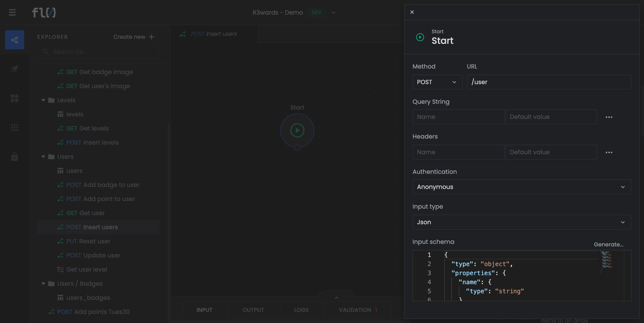Click Generate... above Input schema
Screen dimensions: 644x323
(609, 244)
